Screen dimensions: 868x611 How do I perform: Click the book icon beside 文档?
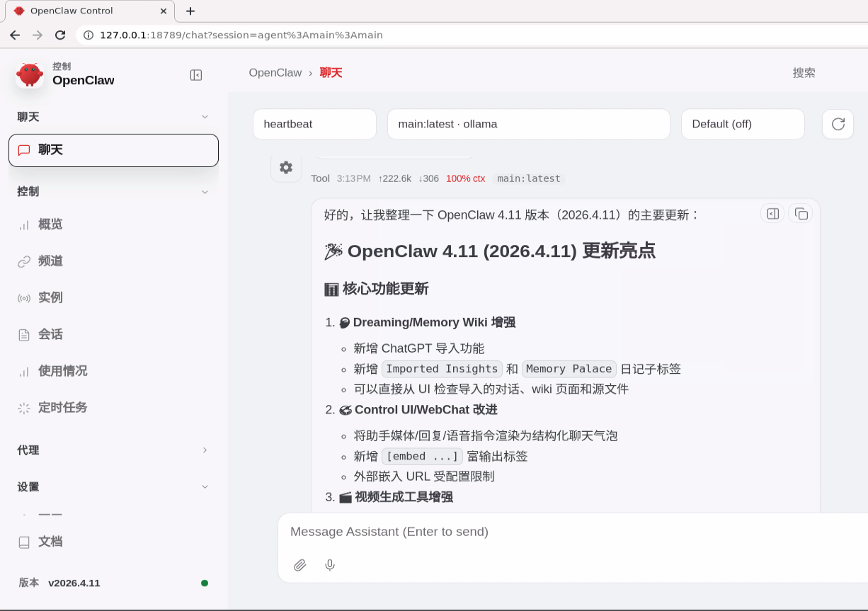pyautogui.click(x=24, y=542)
